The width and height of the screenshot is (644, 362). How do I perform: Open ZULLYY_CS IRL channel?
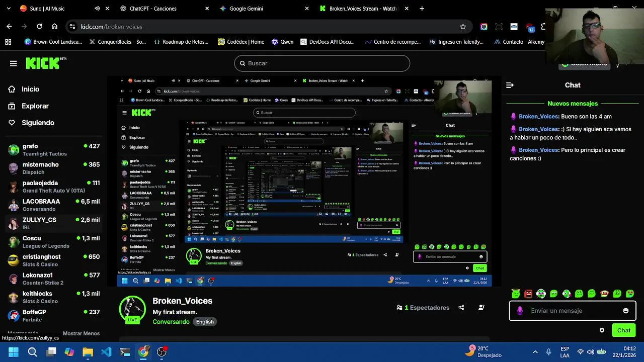[x=54, y=224]
